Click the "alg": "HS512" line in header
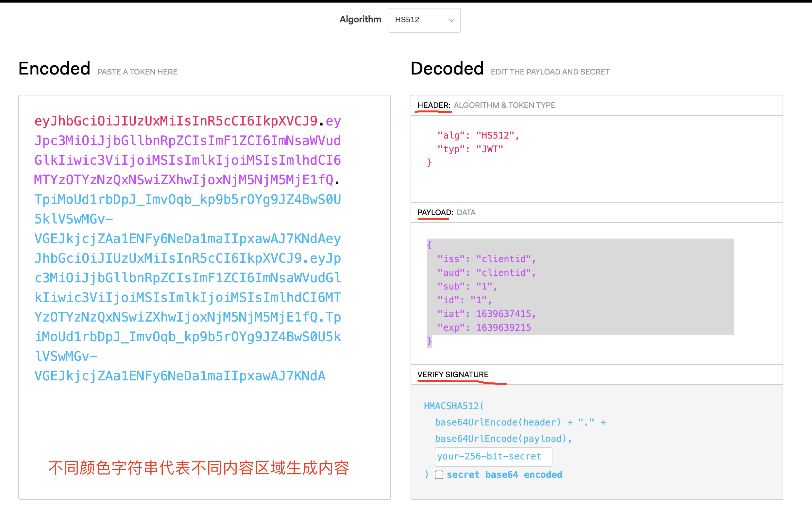The image size is (812, 517). (x=478, y=136)
